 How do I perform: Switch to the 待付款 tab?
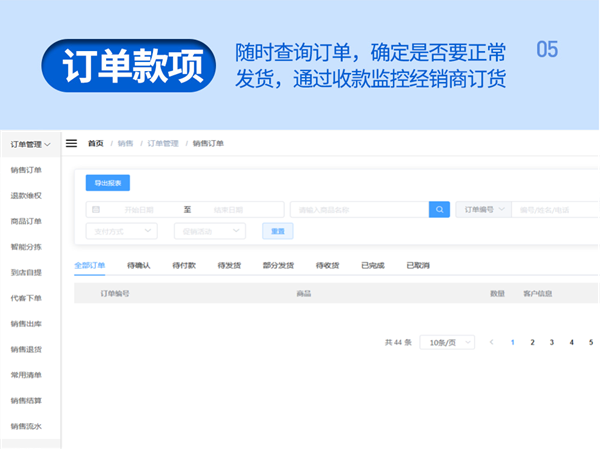coord(184,265)
